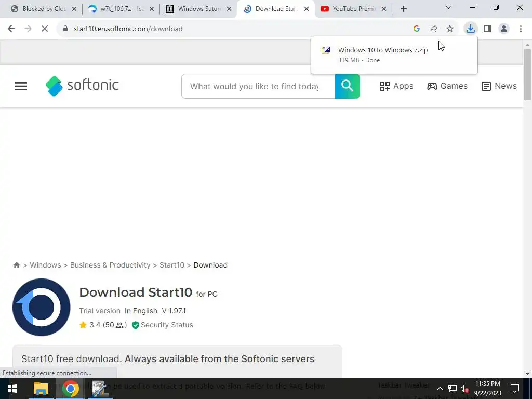The width and height of the screenshot is (532, 399).
Task: Click Business & Productivity breadcrumb
Action: [110, 265]
